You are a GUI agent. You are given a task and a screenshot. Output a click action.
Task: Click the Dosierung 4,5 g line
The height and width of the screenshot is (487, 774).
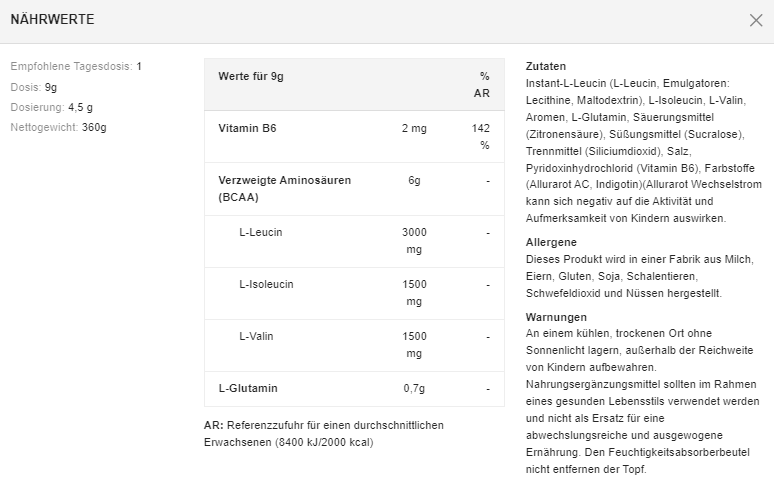(51, 107)
